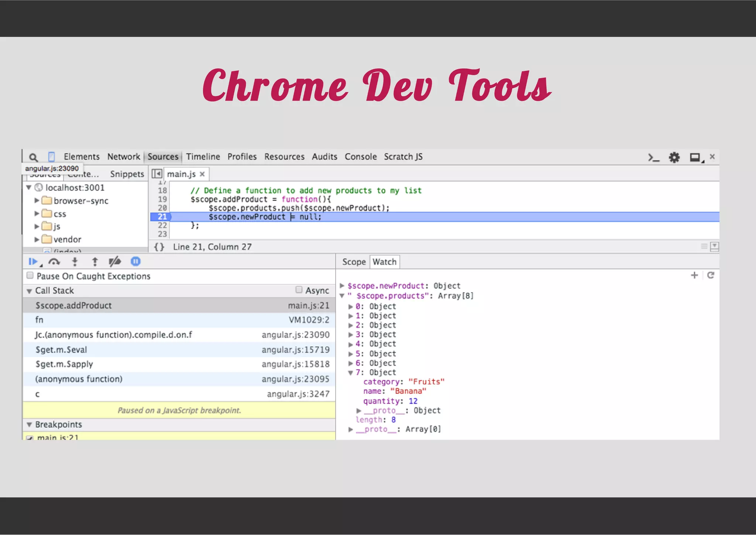The width and height of the screenshot is (756, 535).
Task: Enable the Async call stack checkbox
Action: [x=299, y=290]
